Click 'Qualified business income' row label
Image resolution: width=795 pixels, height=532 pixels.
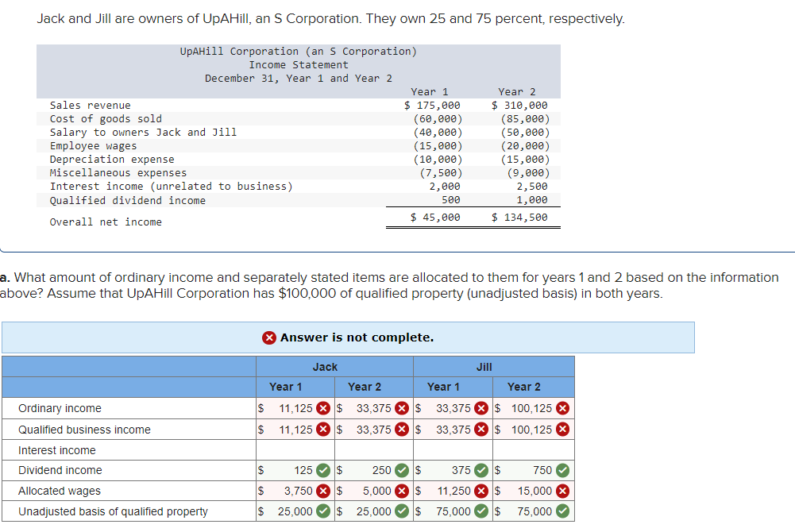(x=84, y=430)
